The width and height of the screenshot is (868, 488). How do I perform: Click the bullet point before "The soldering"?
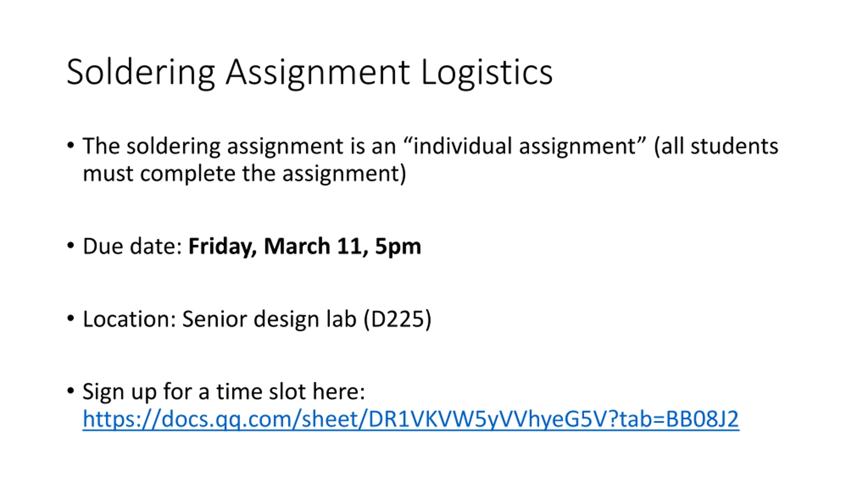(x=71, y=145)
